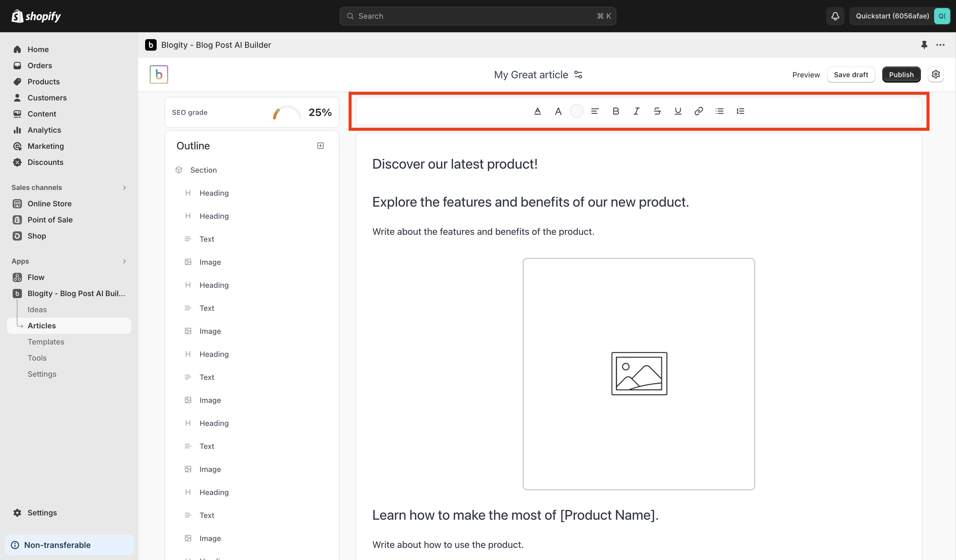The image size is (956, 560).
Task: Toggle strikethrough formatting
Action: tap(657, 111)
